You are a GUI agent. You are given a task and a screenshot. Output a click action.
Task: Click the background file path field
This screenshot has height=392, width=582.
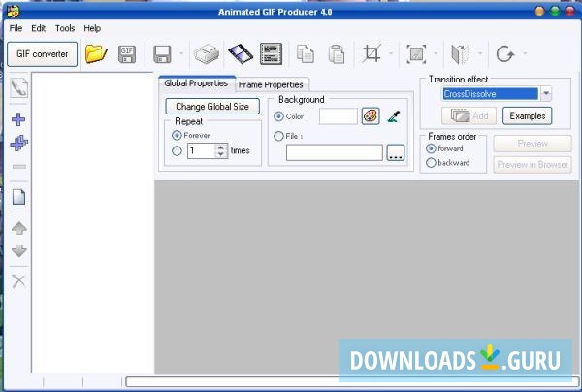[335, 152]
